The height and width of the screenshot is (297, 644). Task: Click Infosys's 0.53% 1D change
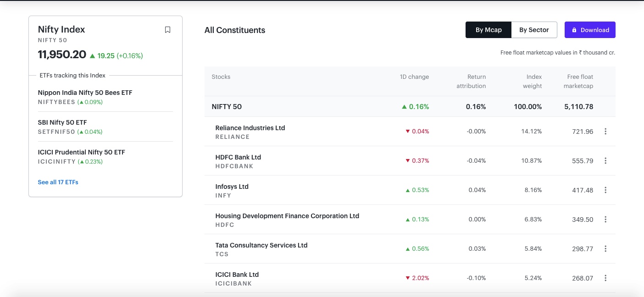(x=417, y=190)
